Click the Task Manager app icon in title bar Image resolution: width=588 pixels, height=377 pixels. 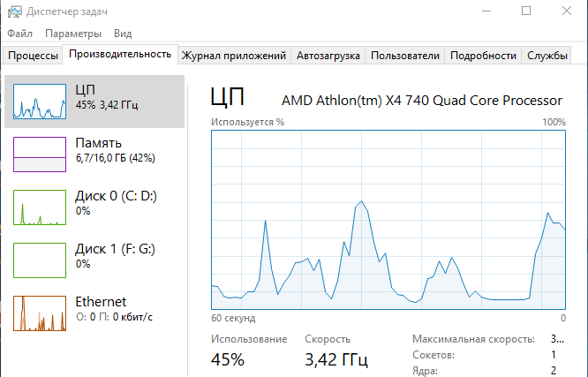pyautogui.click(x=13, y=11)
